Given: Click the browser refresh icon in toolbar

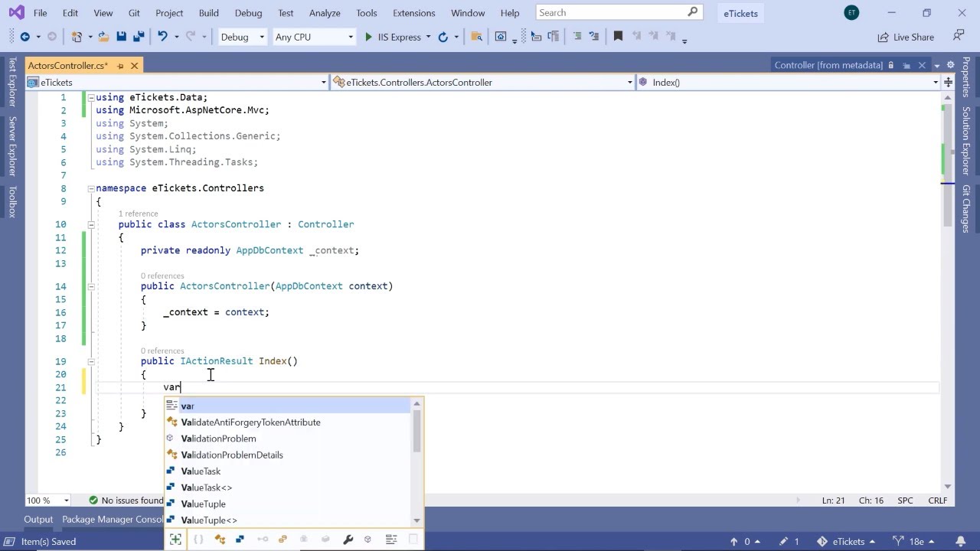Looking at the screenshot, I should pos(443,37).
